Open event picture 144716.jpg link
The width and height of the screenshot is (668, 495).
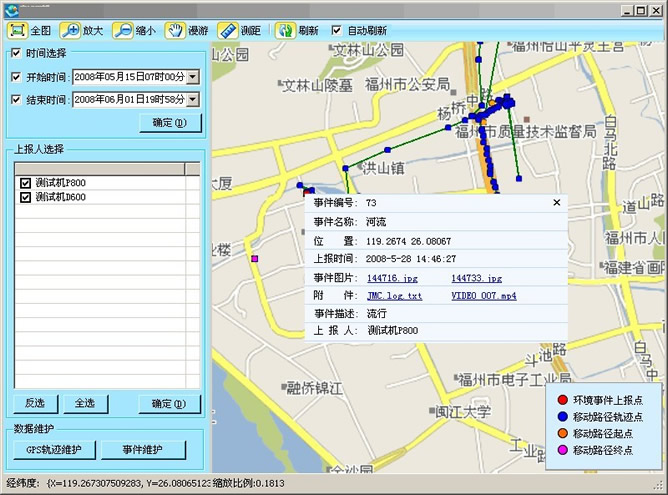click(x=392, y=278)
